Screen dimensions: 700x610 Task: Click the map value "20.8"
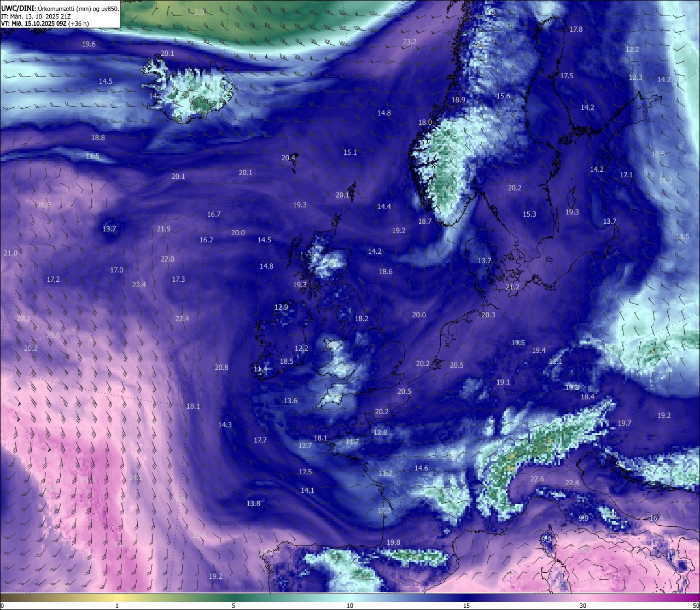point(221,368)
